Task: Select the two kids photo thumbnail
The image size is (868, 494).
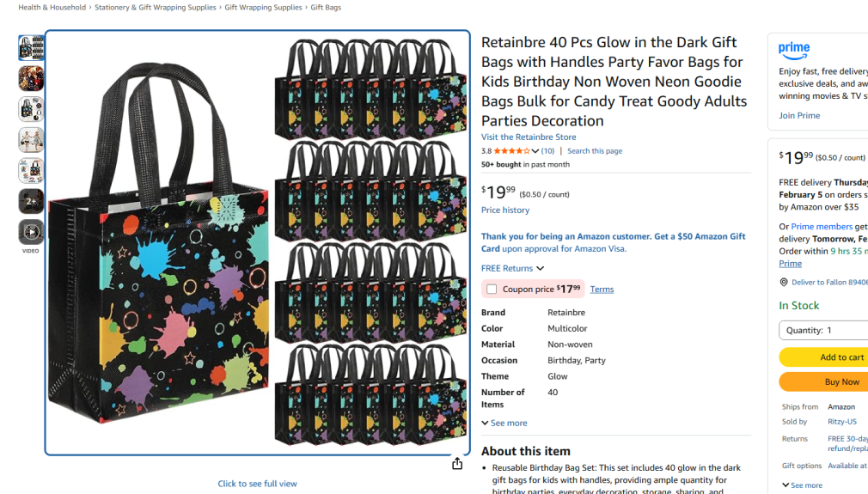Action: pos(31,140)
